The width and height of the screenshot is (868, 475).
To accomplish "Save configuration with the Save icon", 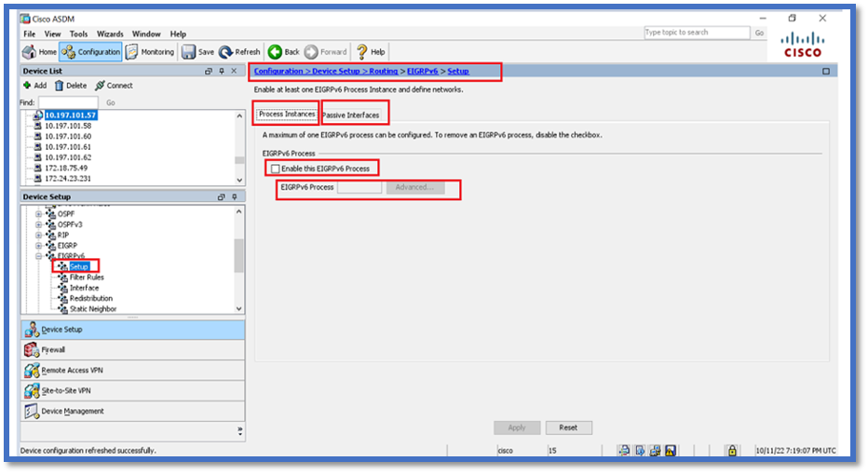I will [x=198, y=52].
